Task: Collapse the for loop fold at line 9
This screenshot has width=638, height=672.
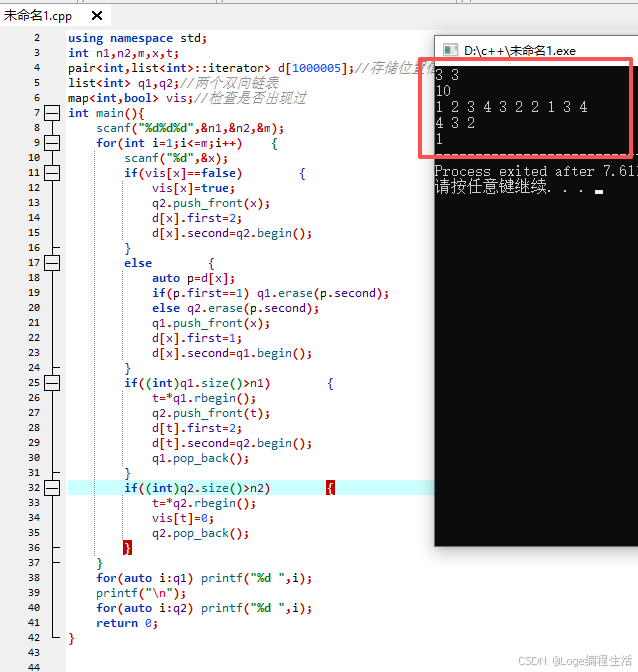Action: tap(52, 143)
